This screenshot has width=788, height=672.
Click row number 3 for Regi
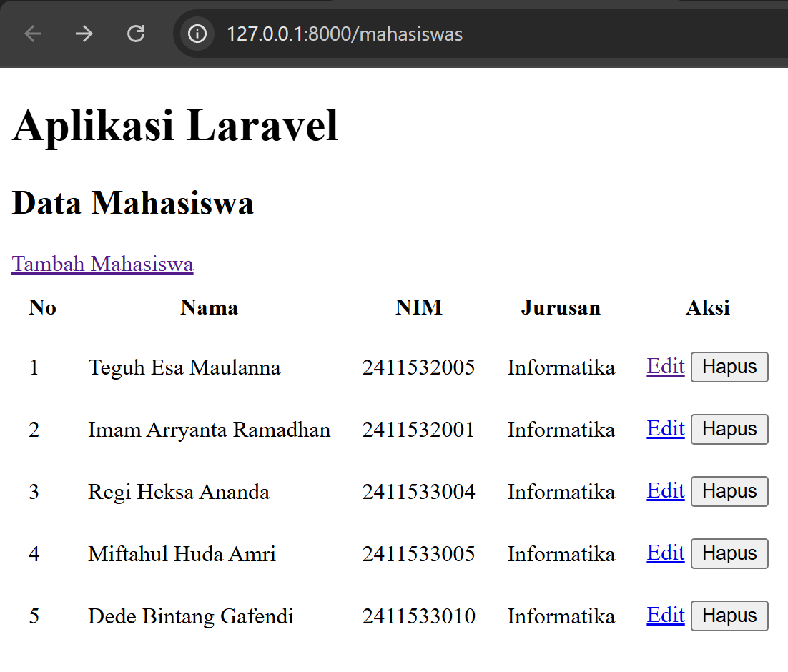point(34,492)
